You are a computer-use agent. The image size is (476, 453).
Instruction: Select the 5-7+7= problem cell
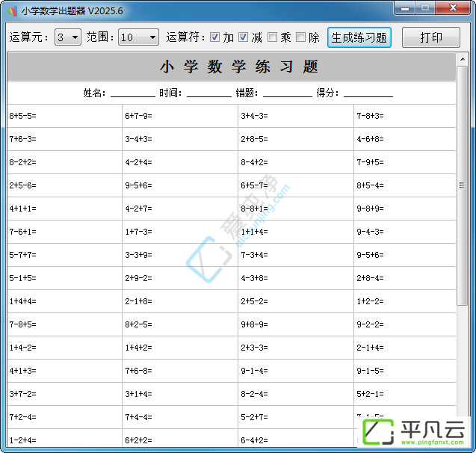(65, 255)
